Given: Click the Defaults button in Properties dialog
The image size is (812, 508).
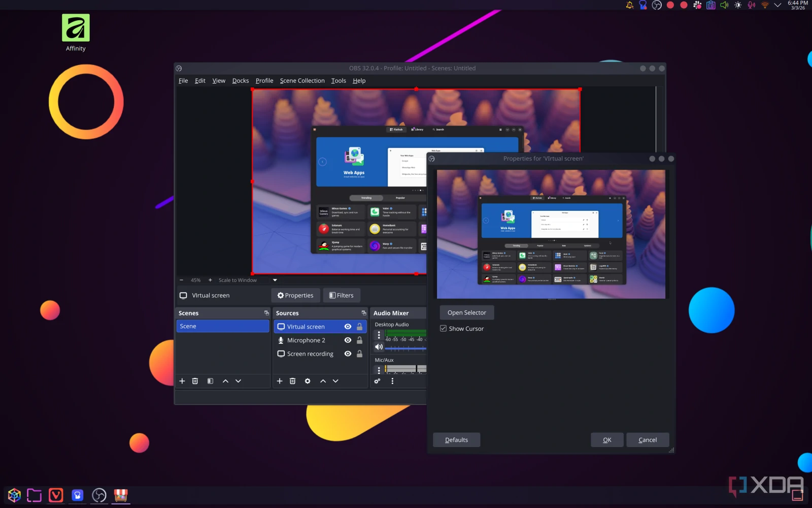Looking at the screenshot, I should pos(456,439).
